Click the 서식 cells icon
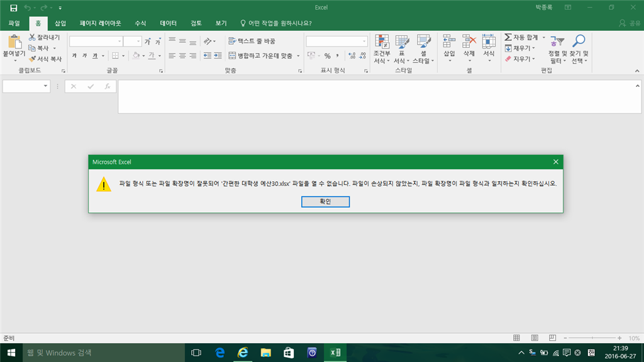 [x=489, y=42]
